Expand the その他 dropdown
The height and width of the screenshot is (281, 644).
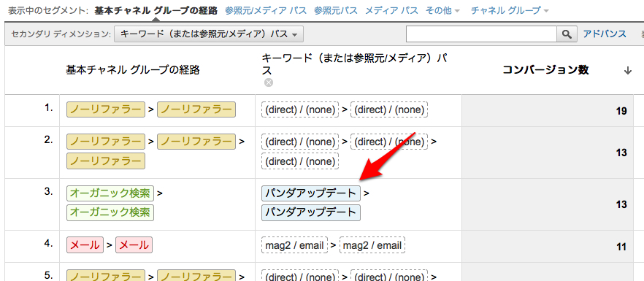point(442,11)
